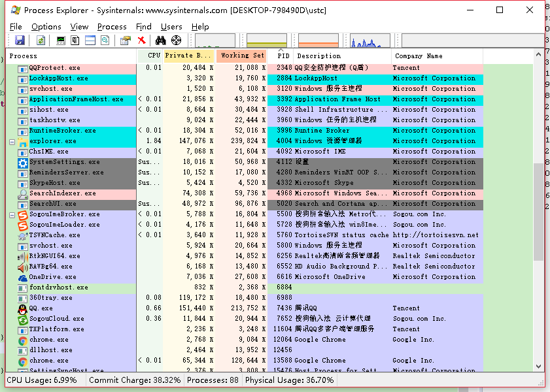Select the RemindersServer.exe process row

[x=245, y=172]
